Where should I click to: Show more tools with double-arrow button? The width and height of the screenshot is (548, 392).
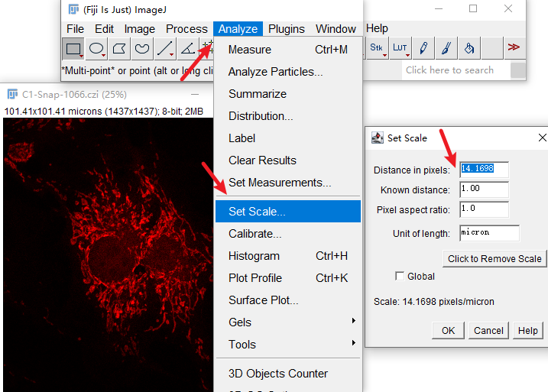click(x=514, y=47)
